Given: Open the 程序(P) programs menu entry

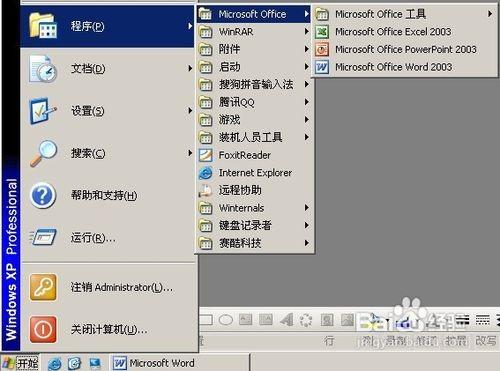Looking at the screenshot, I should [x=107, y=26].
